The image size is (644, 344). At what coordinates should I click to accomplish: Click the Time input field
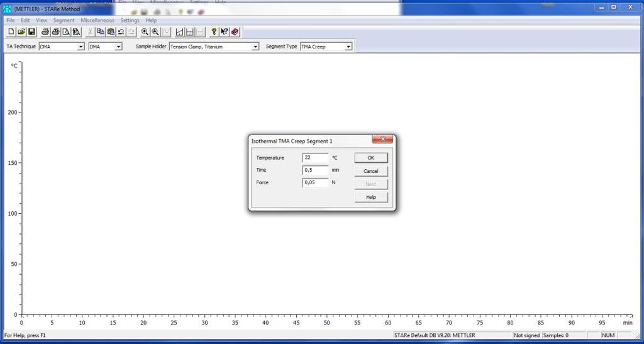316,170
